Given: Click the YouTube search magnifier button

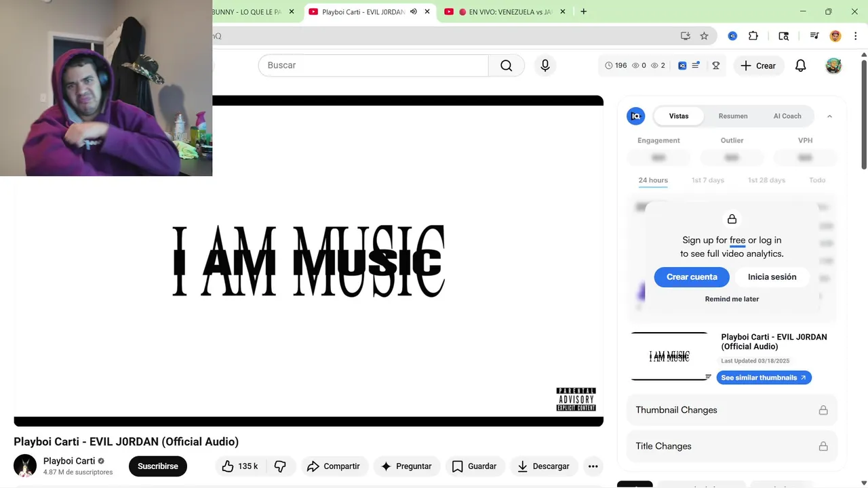Looking at the screenshot, I should (507, 66).
